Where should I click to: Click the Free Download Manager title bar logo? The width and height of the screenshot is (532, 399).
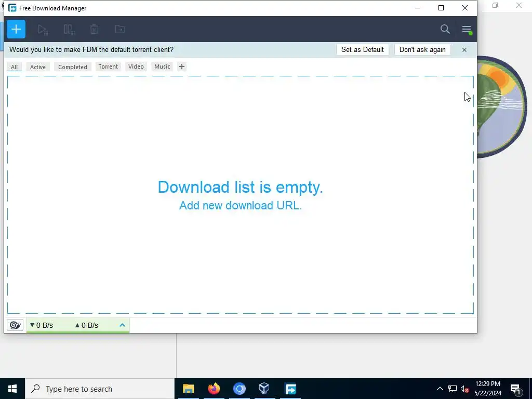(x=12, y=8)
